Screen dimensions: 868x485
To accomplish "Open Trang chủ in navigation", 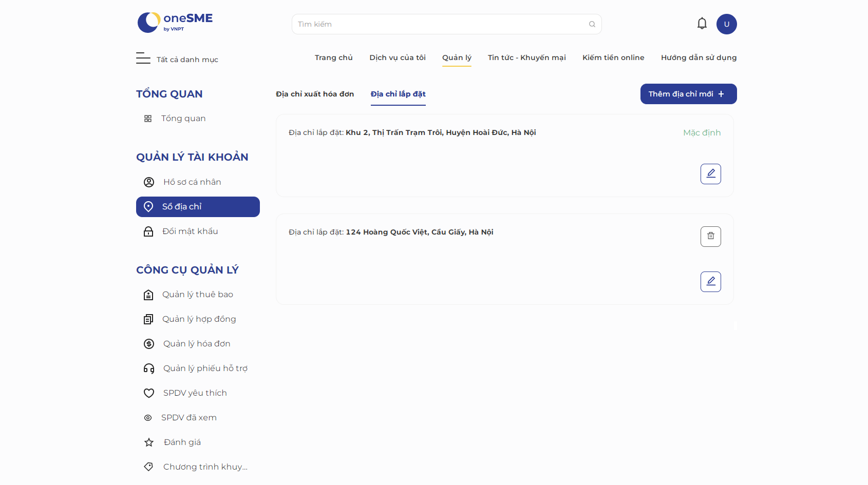I will click(x=334, y=57).
